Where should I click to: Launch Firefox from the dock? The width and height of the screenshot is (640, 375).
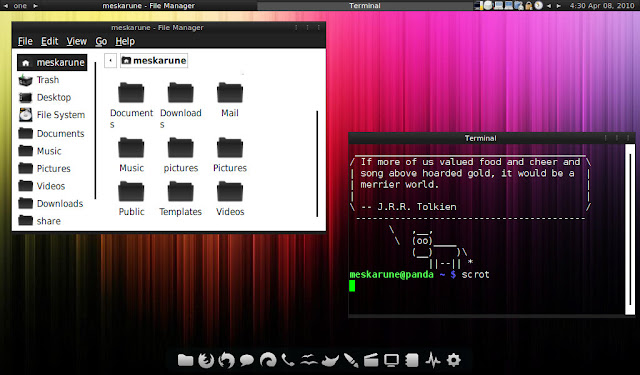[x=206, y=360]
